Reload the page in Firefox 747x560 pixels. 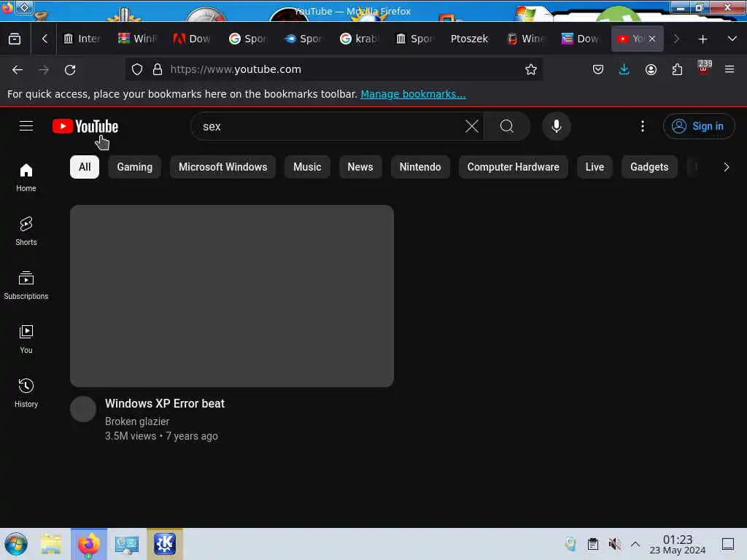click(x=70, y=70)
